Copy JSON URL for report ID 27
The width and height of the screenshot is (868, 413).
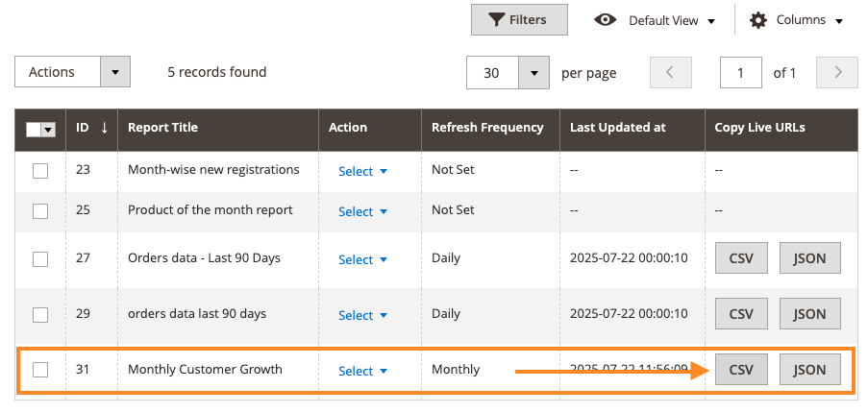tap(810, 258)
